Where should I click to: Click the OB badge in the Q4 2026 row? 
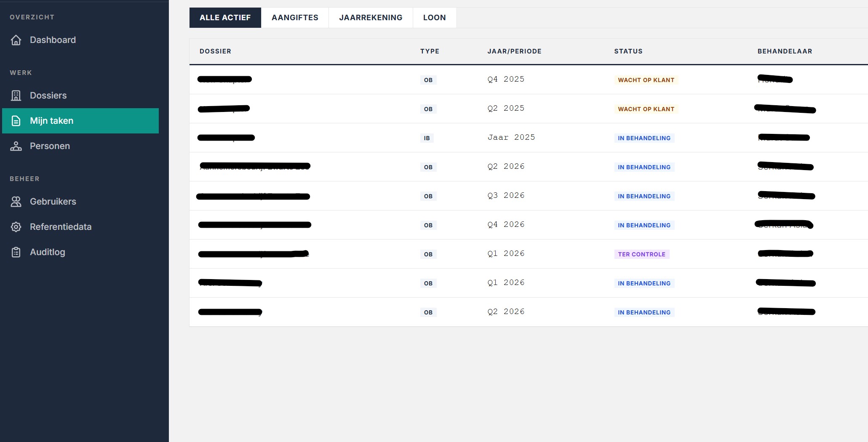pyautogui.click(x=428, y=225)
